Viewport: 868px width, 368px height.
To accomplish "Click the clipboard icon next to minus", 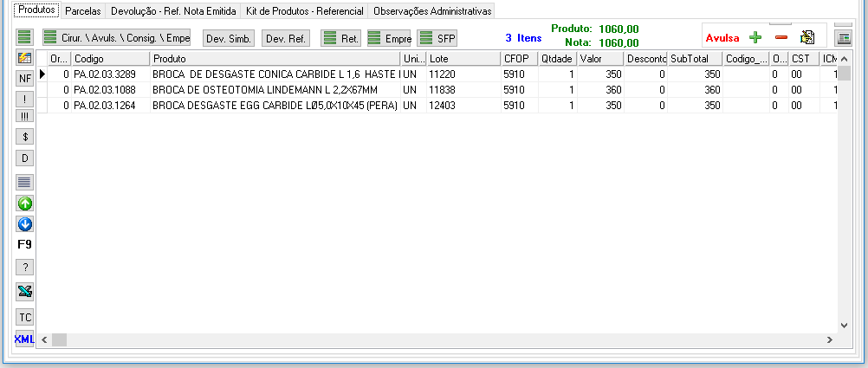I will click(x=807, y=37).
